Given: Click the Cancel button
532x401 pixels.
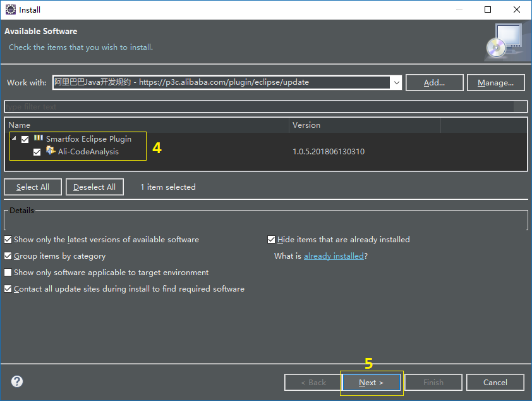Looking at the screenshot, I should pyautogui.click(x=495, y=383).
